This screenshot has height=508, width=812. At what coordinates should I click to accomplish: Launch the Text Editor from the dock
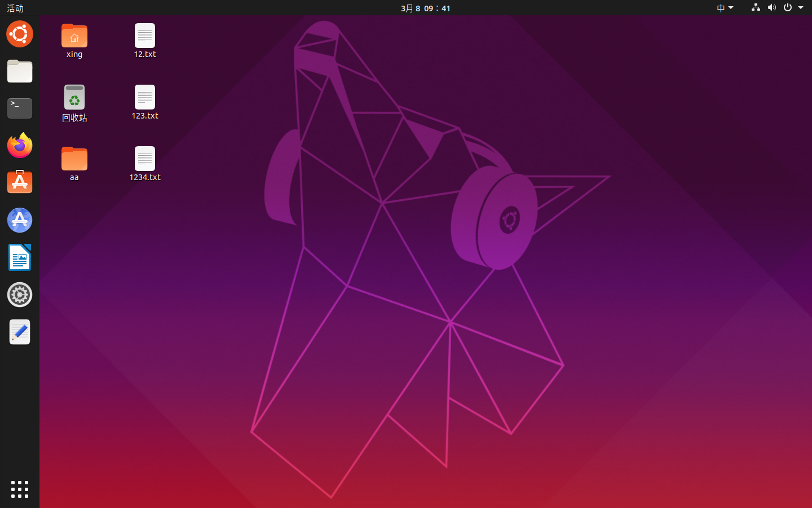[x=20, y=332]
